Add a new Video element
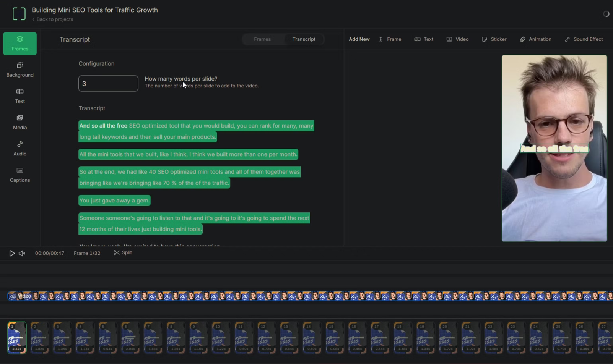Viewport: 613px width, 364px height. [457, 39]
